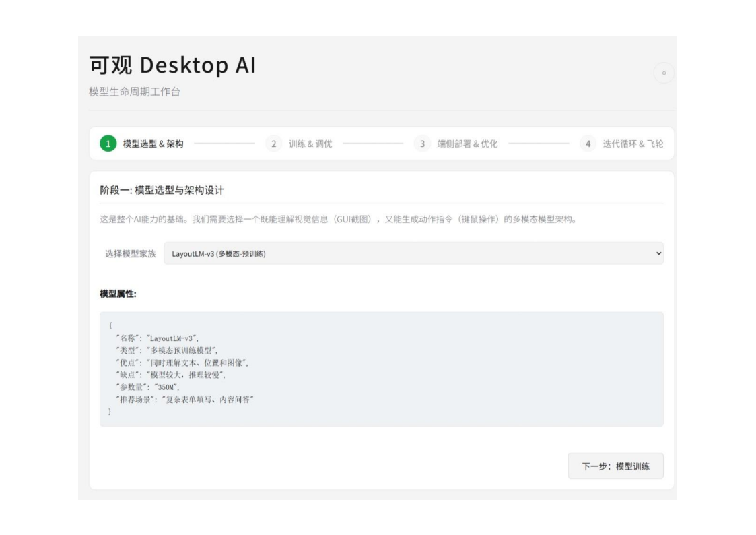Screen dimensions: 756x535
Task: Click the "缺点": "模型较大，推理较慢" line
Action: (x=171, y=375)
